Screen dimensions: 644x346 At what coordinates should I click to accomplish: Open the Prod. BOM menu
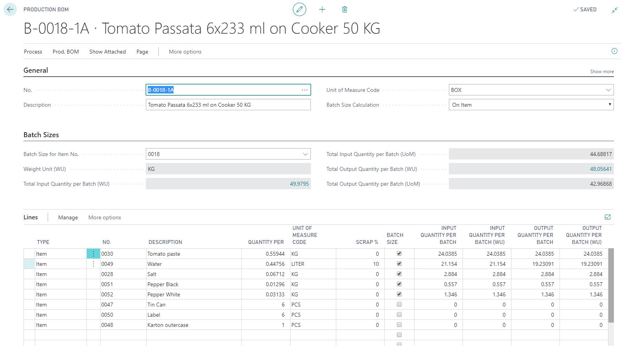[x=66, y=52]
